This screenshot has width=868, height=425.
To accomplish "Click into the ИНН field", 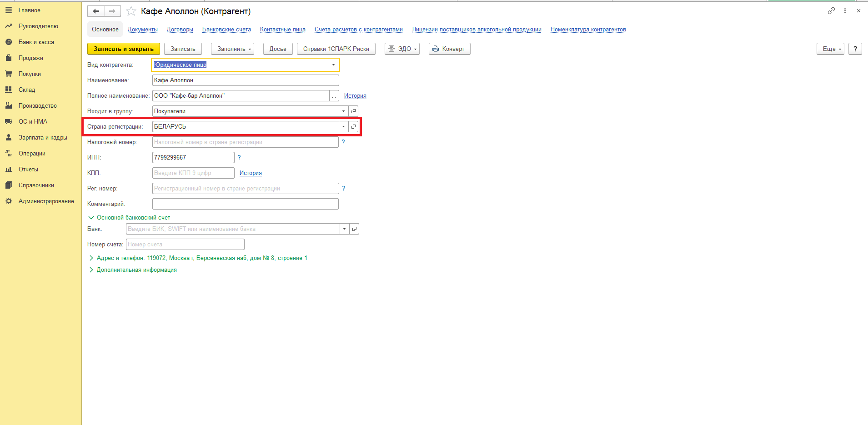I will click(193, 157).
